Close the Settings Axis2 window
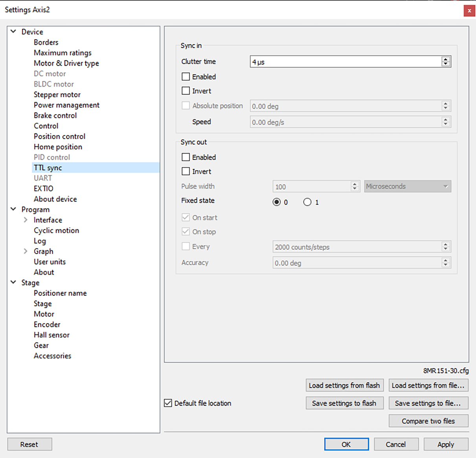476x458 pixels. 469,11
